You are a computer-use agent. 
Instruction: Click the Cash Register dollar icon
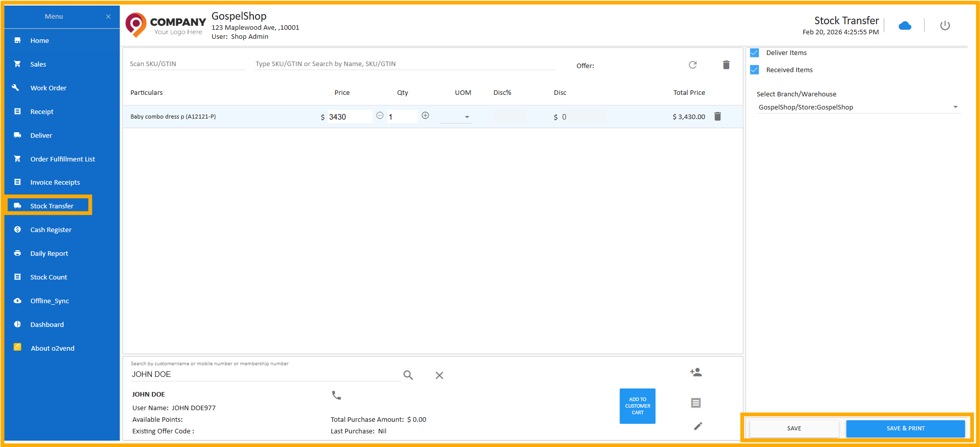pos(18,230)
